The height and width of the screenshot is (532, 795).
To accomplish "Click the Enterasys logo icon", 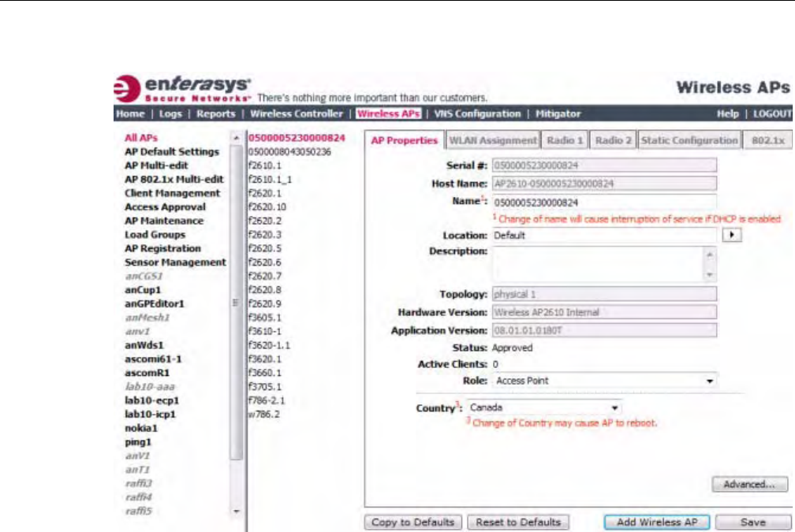I will [127, 88].
